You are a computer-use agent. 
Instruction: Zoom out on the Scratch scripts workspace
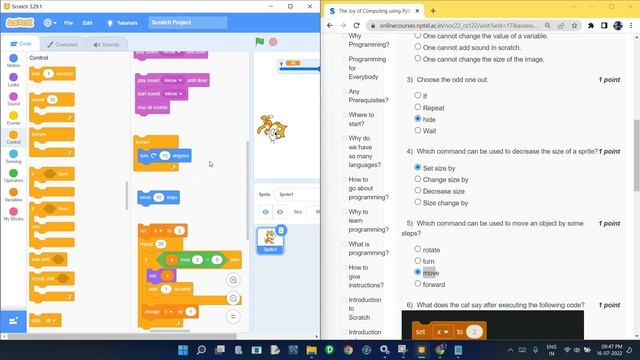pyautogui.click(x=233, y=298)
